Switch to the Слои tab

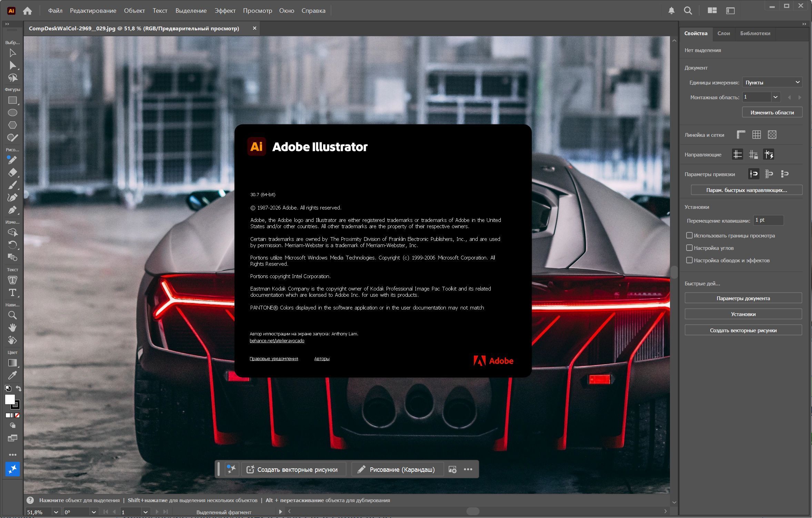click(723, 33)
